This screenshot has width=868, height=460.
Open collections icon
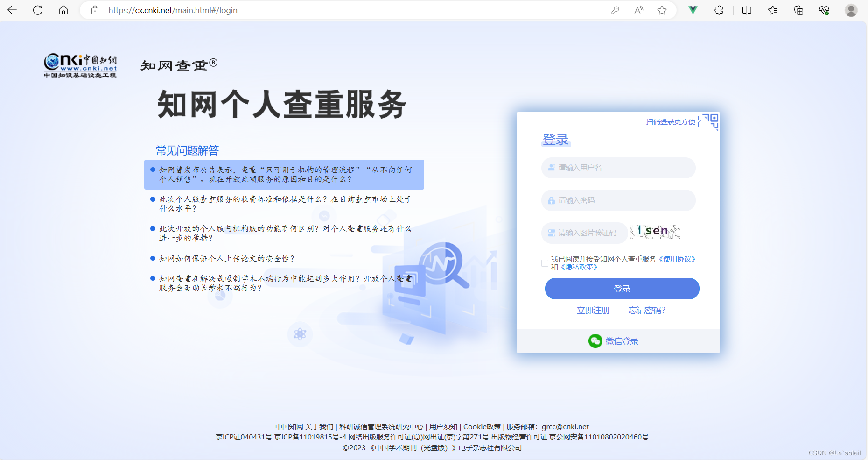tap(798, 10)
